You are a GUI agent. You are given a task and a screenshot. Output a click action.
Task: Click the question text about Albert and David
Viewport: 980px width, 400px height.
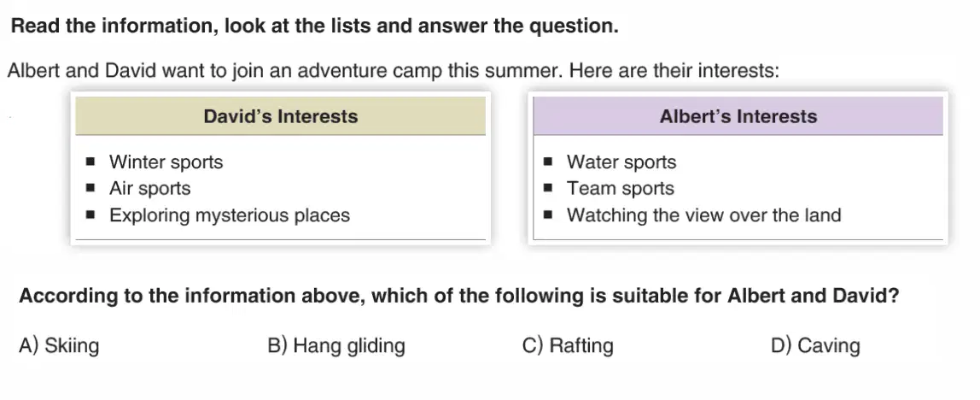coord(458,296)
